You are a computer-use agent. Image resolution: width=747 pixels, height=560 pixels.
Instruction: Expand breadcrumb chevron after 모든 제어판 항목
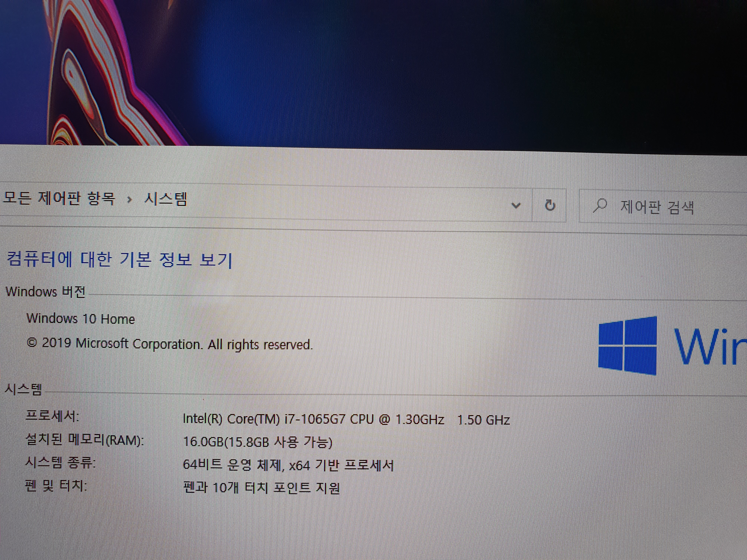(x=129, y=199)
